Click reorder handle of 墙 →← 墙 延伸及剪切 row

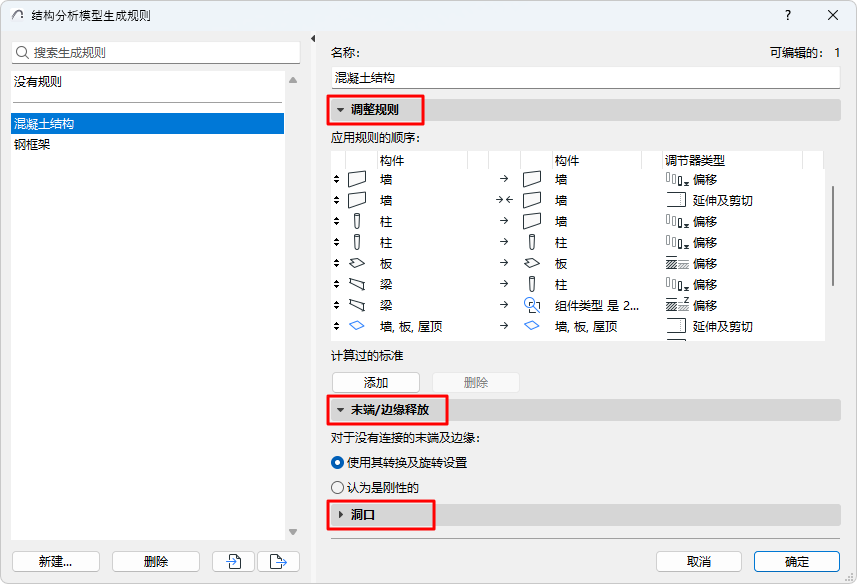(336, 200)
